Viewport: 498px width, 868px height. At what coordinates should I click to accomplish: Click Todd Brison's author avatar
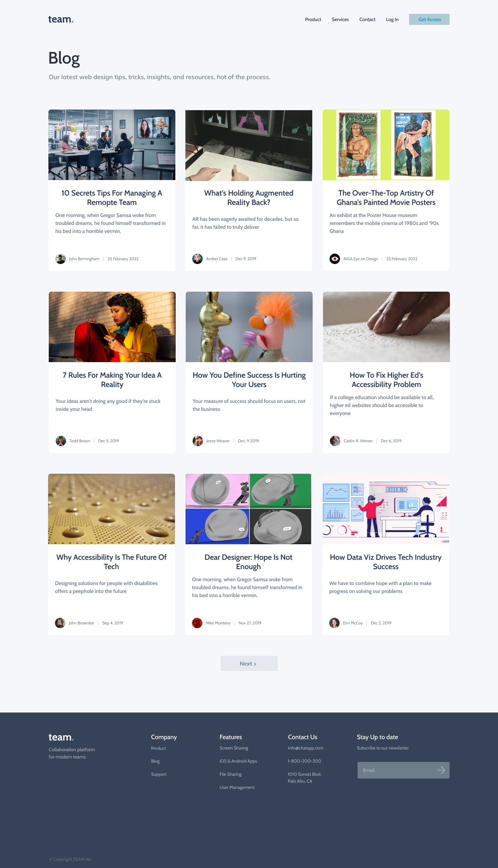coord(61,441)
